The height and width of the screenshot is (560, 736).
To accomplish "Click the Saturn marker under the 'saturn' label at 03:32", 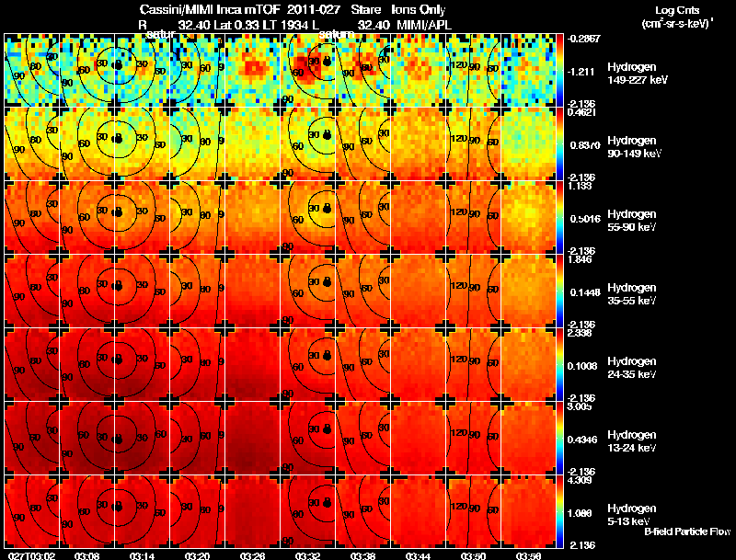I will tap(328, 61).
